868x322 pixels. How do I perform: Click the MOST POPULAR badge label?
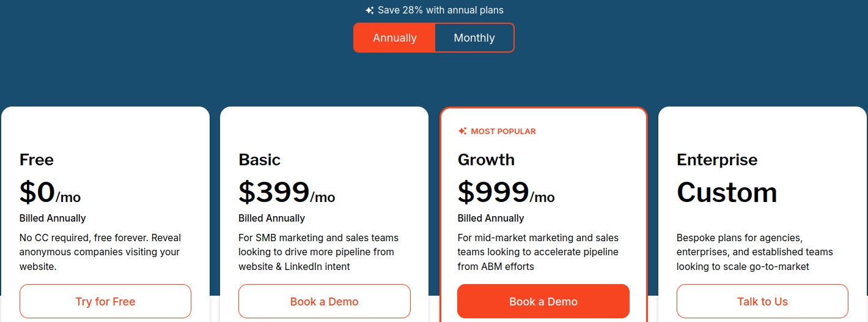point(503,132)
